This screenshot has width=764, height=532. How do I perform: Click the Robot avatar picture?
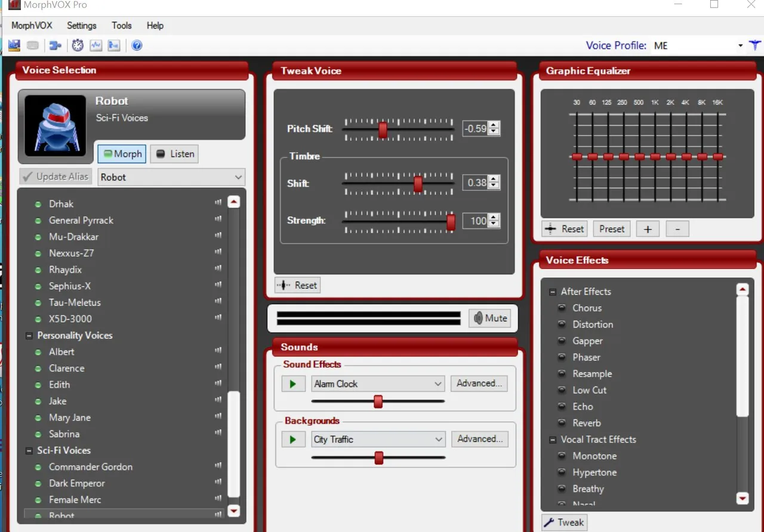click(55, 125)
